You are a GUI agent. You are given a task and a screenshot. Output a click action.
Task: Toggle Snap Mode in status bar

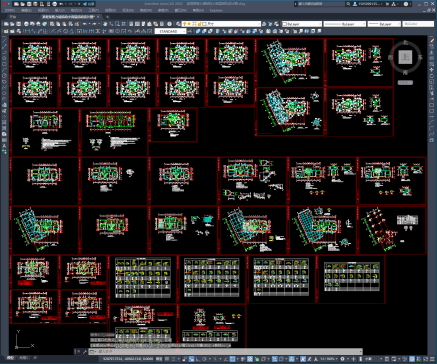pyautogui.click(x=173, y=359)
